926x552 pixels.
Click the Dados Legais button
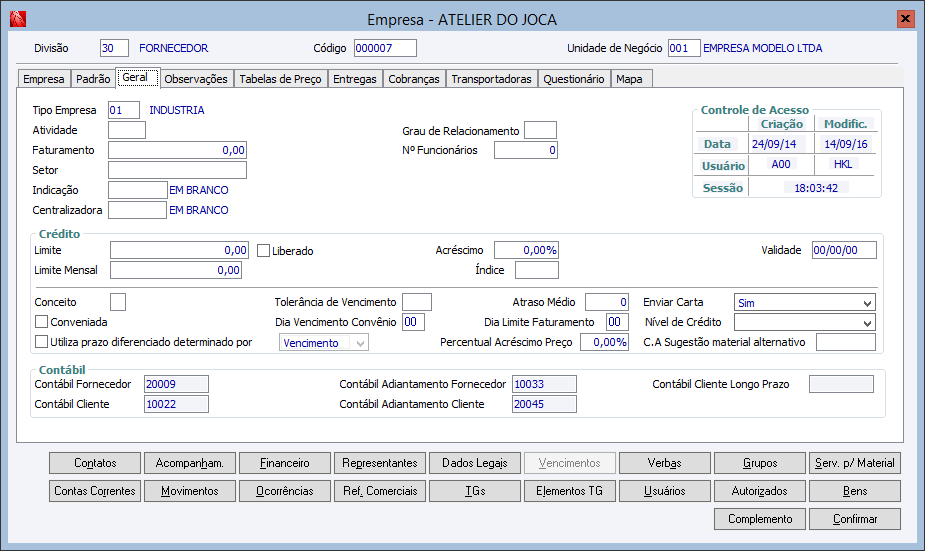tap(475, 463)
